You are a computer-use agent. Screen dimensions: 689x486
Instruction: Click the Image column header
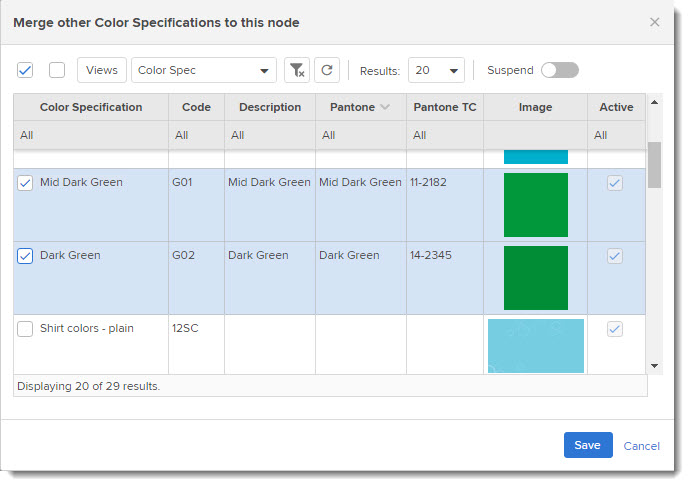click(535, 107)
